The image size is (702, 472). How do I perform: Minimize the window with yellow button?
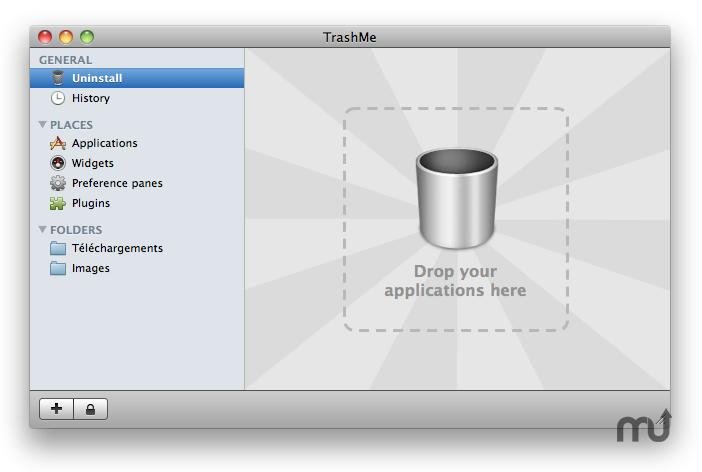[66, 37]
